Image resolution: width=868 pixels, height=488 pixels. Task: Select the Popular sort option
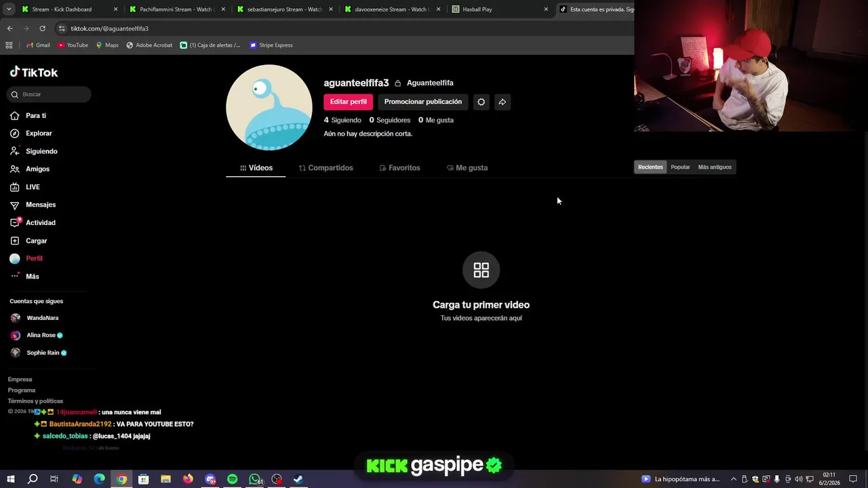click(x=680, y=167)
